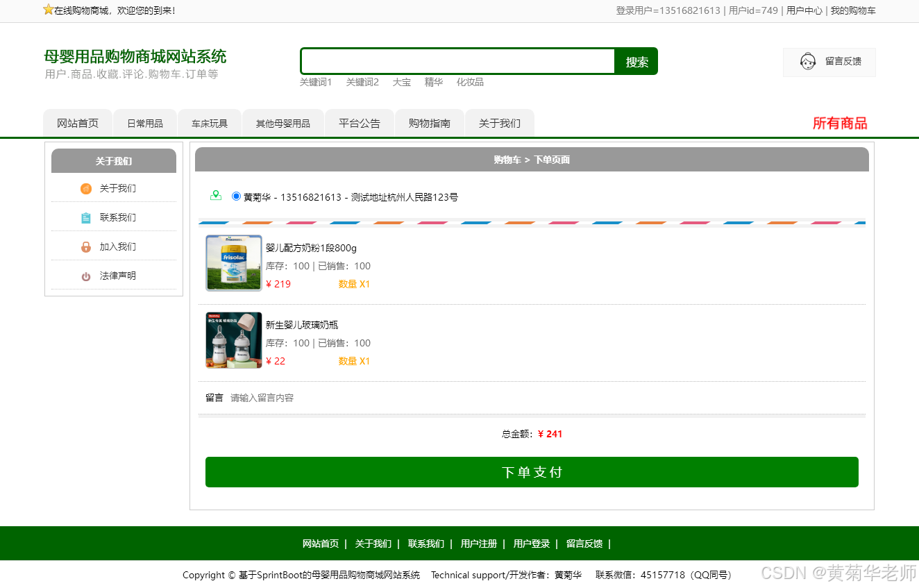This screenshot has height=588, width=919.
Task: Click the 婴儿配方奶粉1段800g product name
Action: coord(311,248)
